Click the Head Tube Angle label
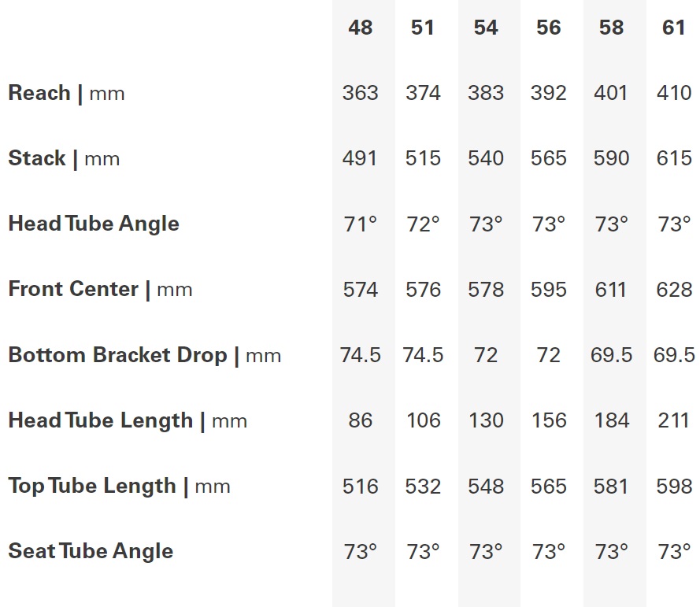700x607 pixels. click(94, 224)
